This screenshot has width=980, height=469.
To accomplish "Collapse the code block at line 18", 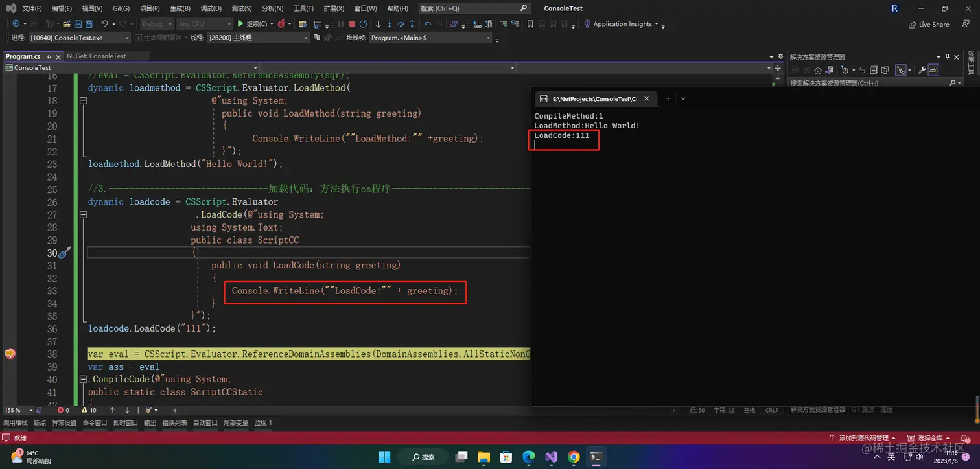I will (83, 100).
